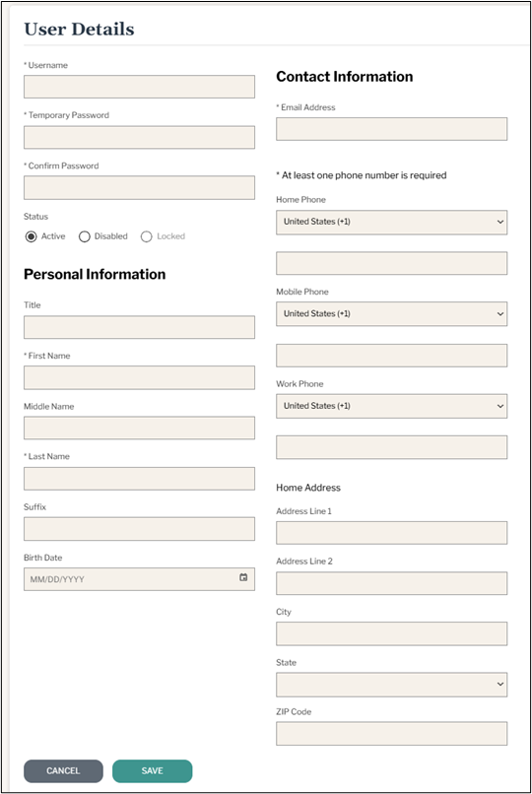Select the Confirm Password text box
532x794 pixels.
139,188
